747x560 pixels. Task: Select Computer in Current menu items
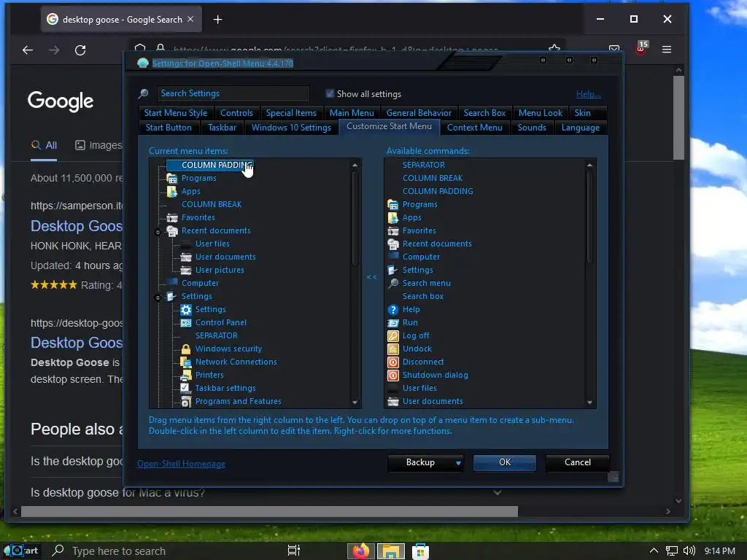pos(200,284)
